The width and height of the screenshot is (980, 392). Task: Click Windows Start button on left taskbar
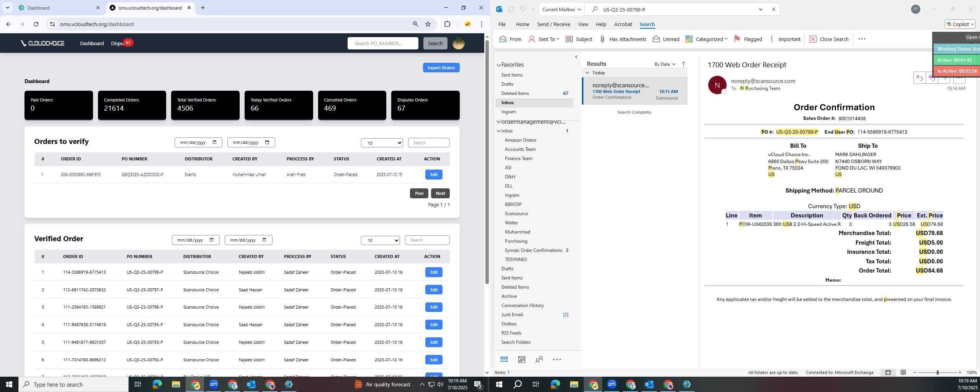coord(9,384)
